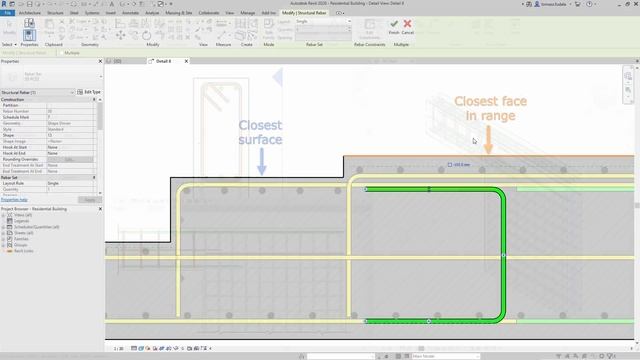Close the Project Browser panel
The image size is (640, 360).
click(100, 209)
